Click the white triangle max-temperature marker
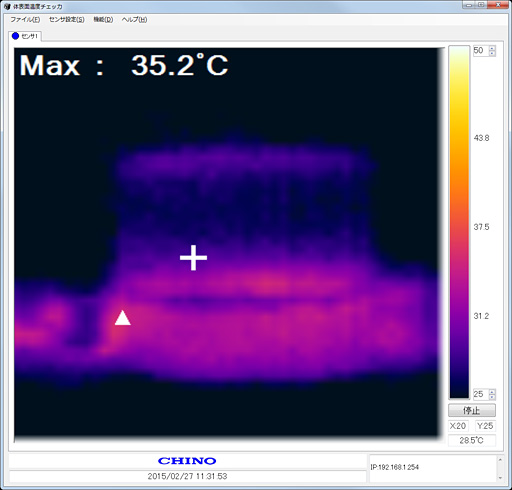Viewport: 512px width, 490px height. [x=122, y=318]
